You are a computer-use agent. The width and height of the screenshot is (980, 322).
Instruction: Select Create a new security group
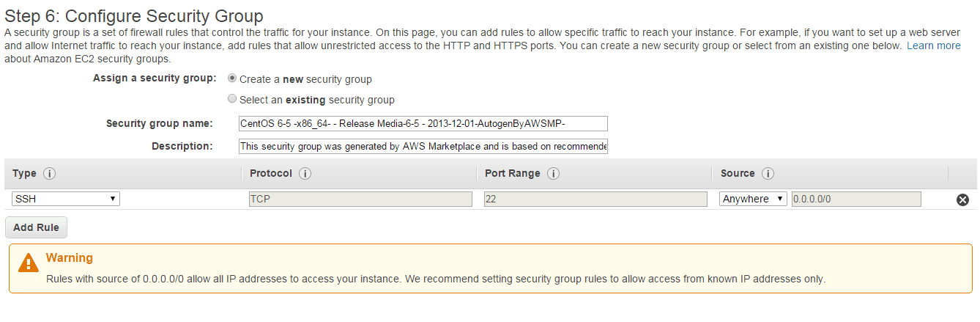point(232,78)
